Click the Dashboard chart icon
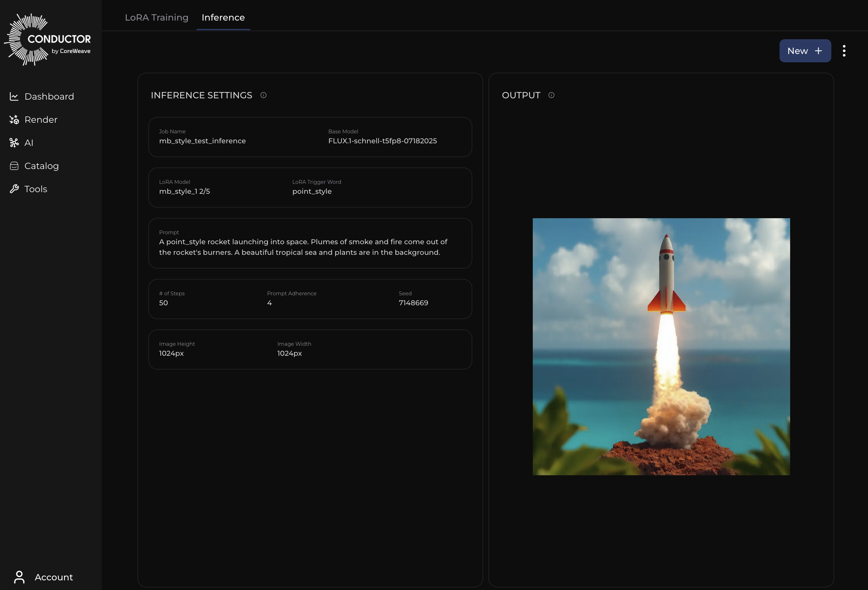Viewport: 868px width, 590px height. (14, 96)
